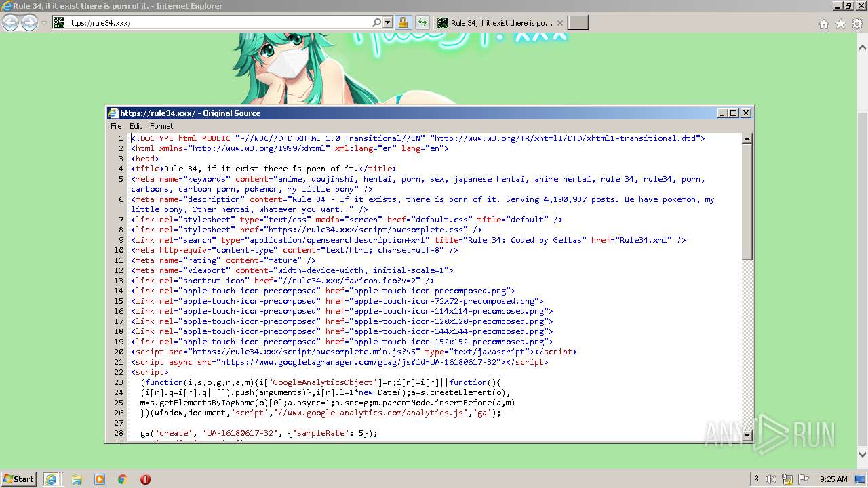Maximize the Original Source window
The width and height of the screenshot is (868, 488).
click(x=734, y=113)
